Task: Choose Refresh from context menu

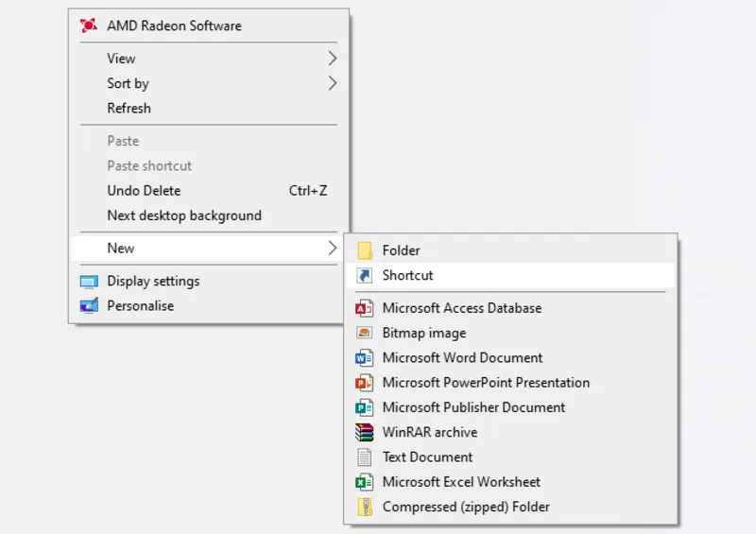Action: coord(209,108)
